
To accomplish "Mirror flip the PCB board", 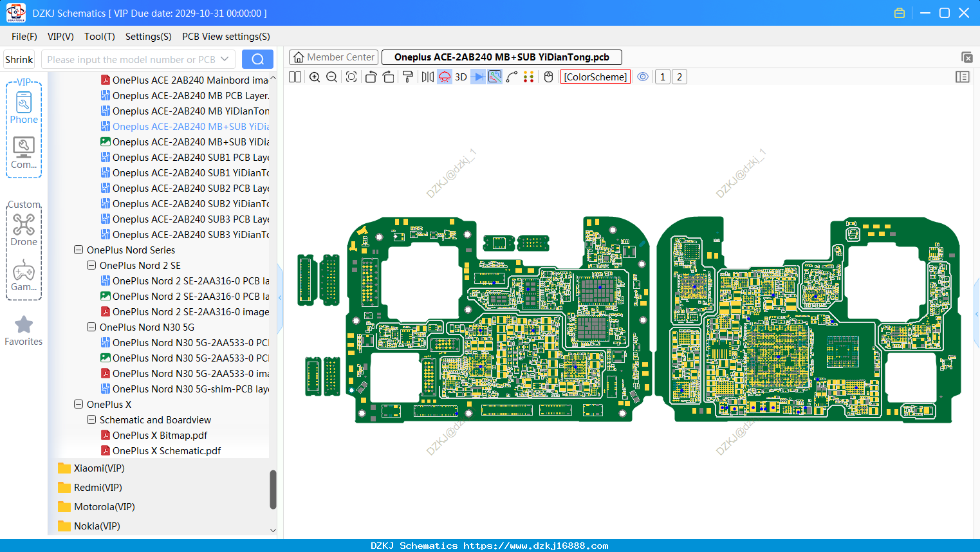I will (x=427, y=77).
